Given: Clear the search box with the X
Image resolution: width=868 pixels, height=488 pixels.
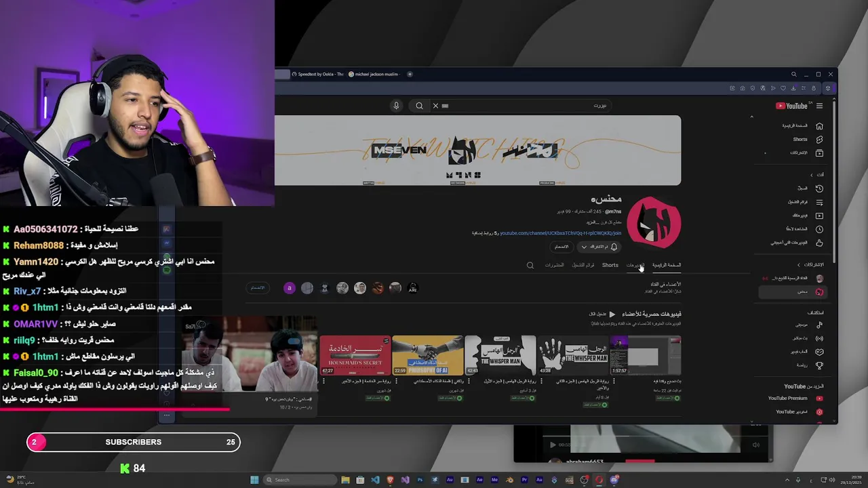Looking at the screenshot, I should 435,106.
